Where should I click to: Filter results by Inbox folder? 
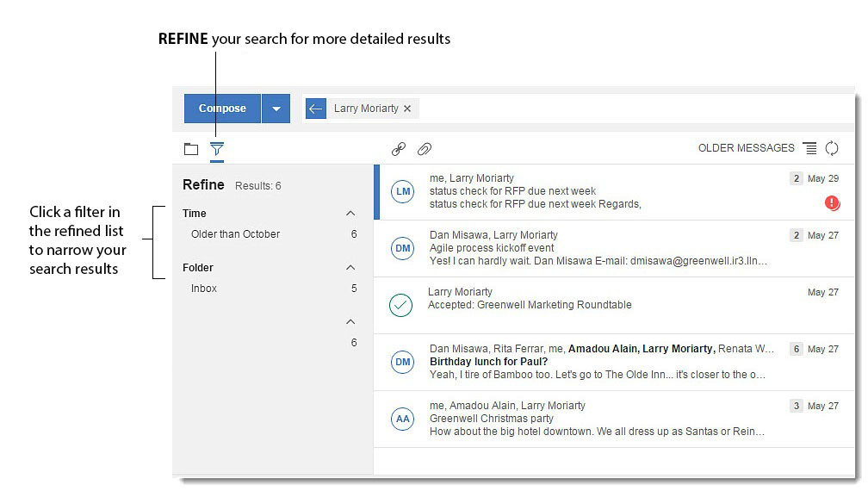tap(204, 289)
